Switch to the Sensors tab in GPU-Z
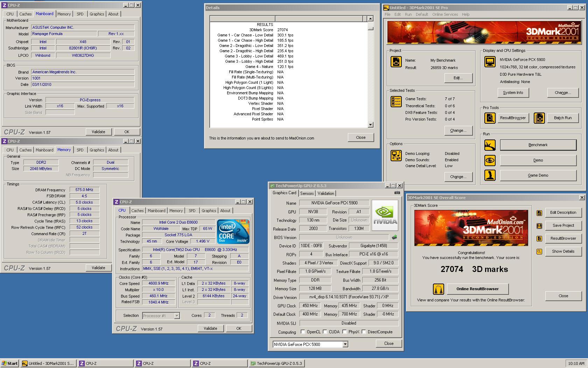The width and height of the screenshot is (588, 368). coord(307,193)
